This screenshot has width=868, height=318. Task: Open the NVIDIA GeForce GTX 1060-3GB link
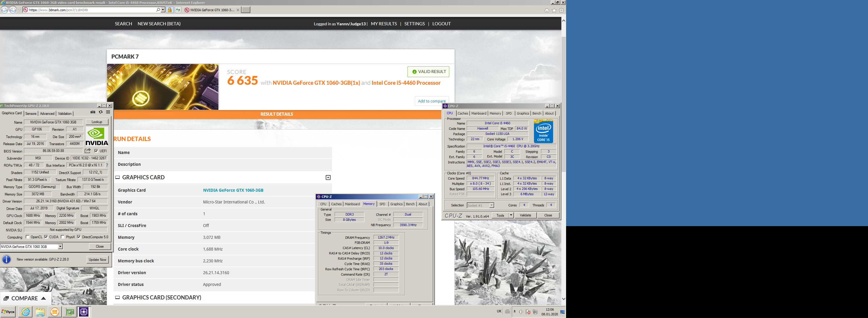coord(233,190)
